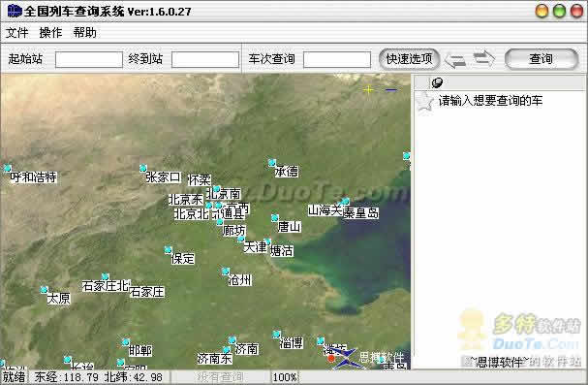
Task: Select the 太原 station marker
Action: click(x=45, y=290)
